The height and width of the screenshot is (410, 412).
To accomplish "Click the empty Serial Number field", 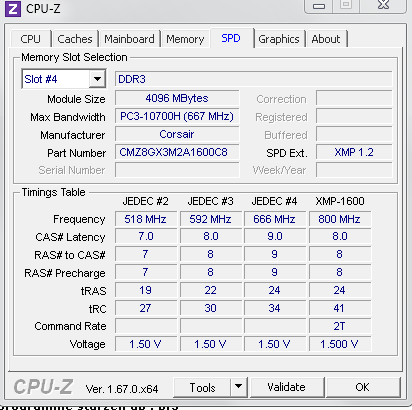I will click(177, 170).
